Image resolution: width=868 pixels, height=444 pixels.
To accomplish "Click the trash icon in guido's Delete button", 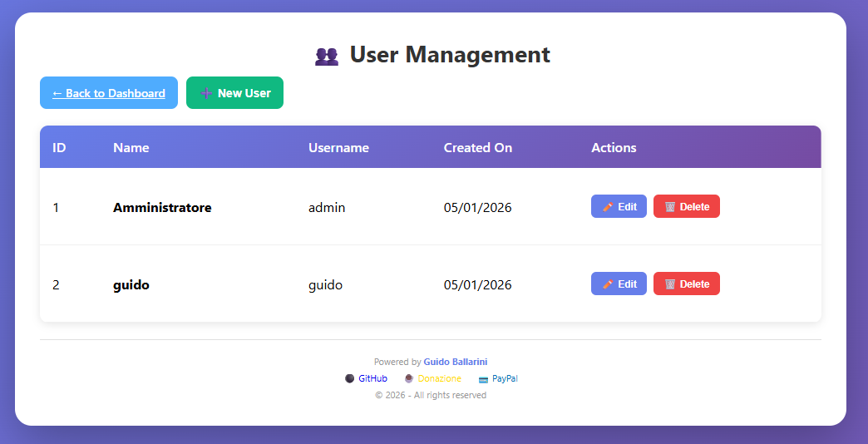I will [x=670, y=284].
